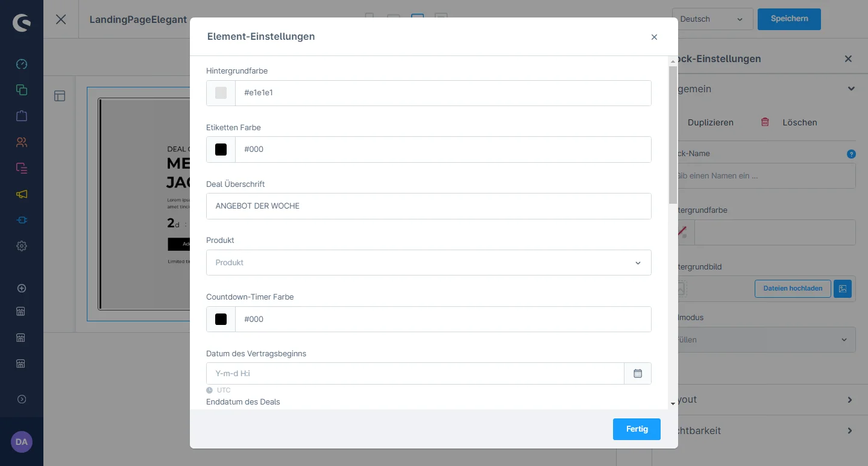Open the Deutsch language selector
The image size is (868, 466).
pyautogui.click(x=712, y=19)
